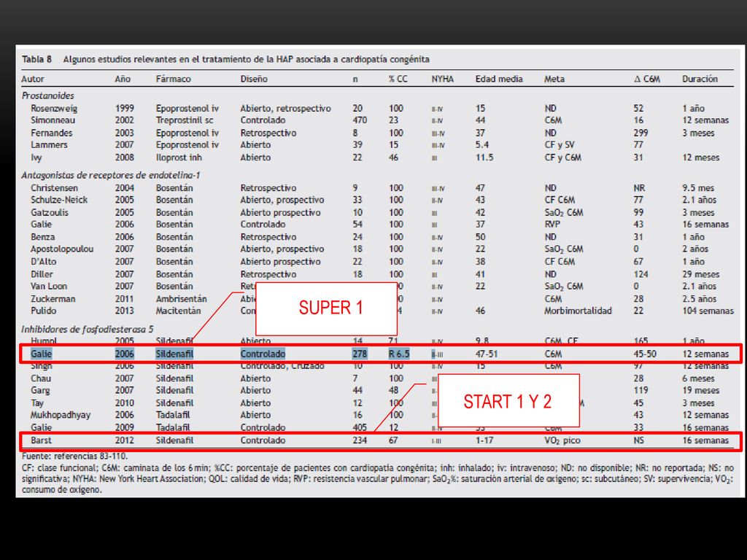Viewport: 747px width, 560px height.
Task: Select the author name "Gatzoulis"
Action: click(x=50, y=212)
